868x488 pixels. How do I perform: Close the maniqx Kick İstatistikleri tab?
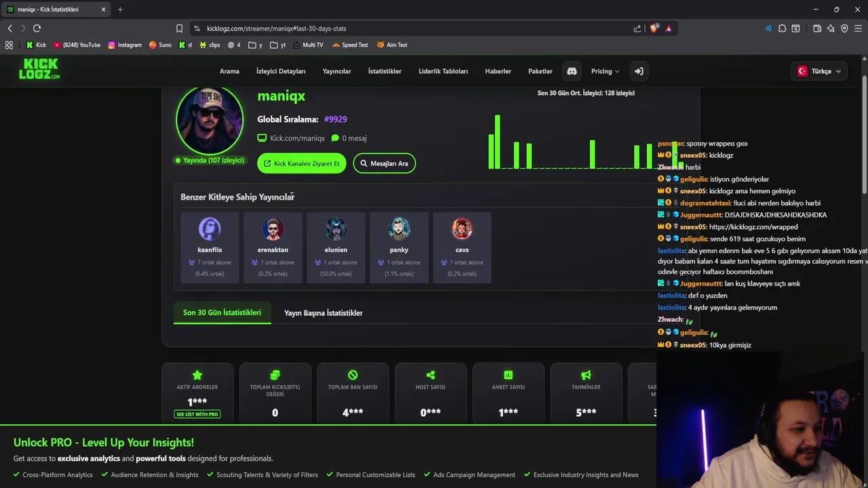103,9
